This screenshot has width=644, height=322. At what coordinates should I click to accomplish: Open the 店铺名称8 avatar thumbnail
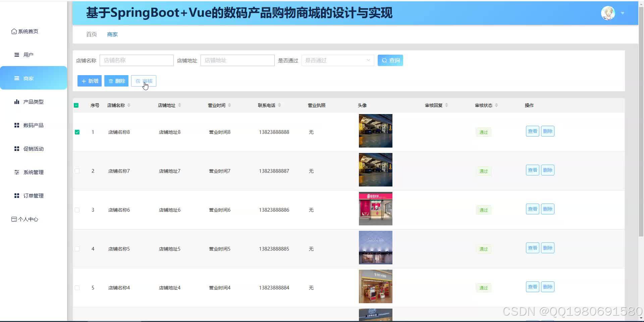click(x=376, y=131)
